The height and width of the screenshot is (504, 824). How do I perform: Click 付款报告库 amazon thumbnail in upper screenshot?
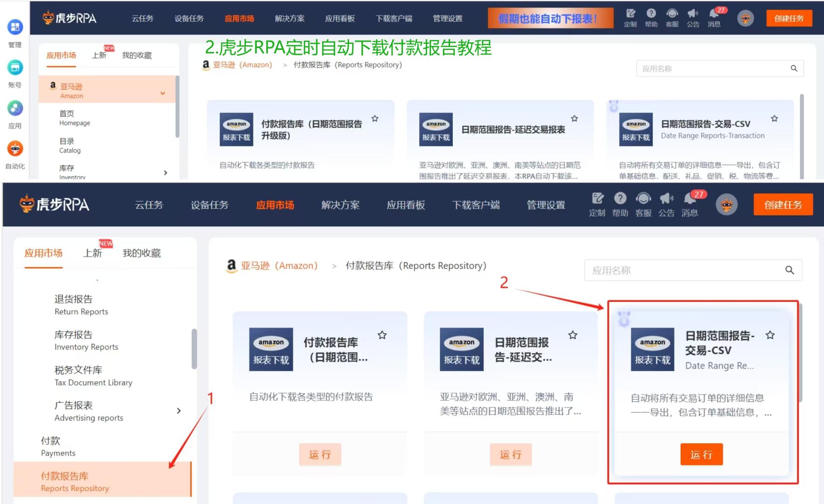pos(236,129)
